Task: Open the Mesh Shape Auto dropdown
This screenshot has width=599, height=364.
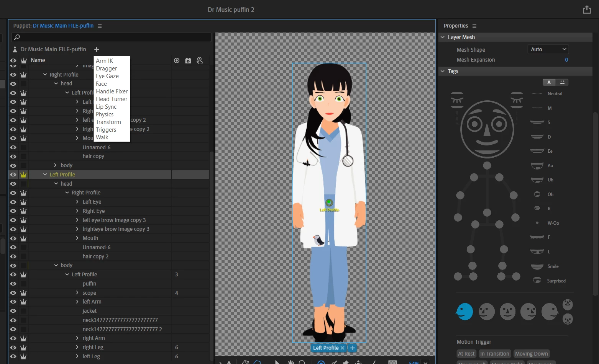Action: coord(548,49)
